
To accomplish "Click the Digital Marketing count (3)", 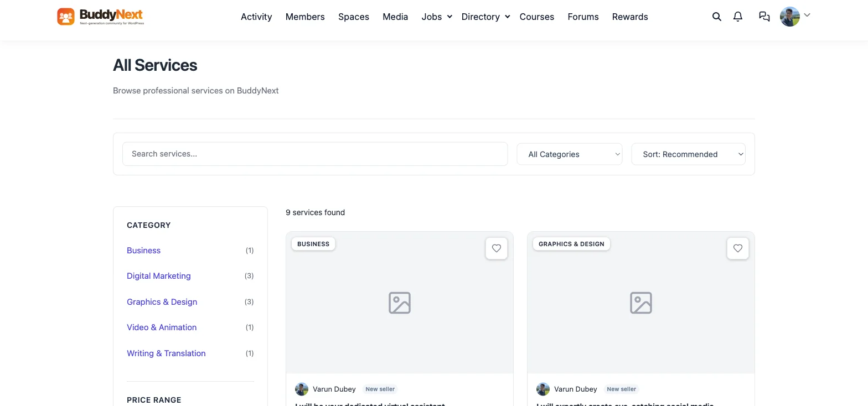I will pos(249,276).
